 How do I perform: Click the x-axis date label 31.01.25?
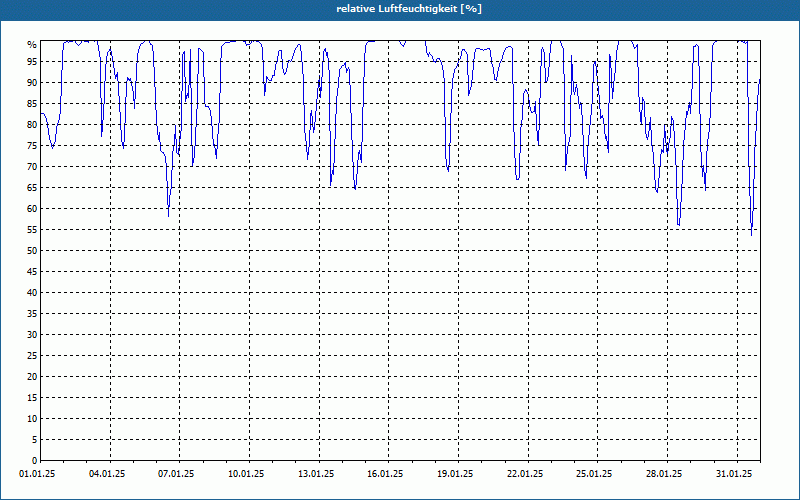(x=734, y=474)
